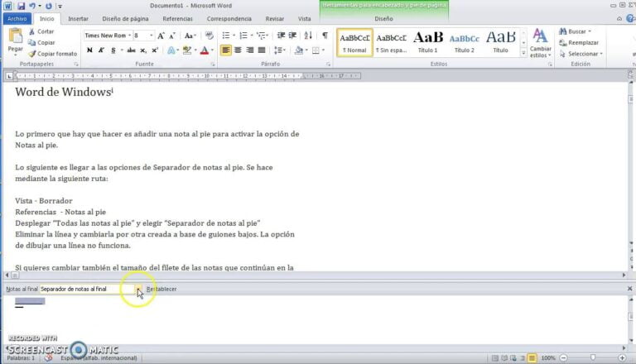The image size is (636, 364).
Task: Expand the Buscar dropdown arrow
Action: coord(590,31)
